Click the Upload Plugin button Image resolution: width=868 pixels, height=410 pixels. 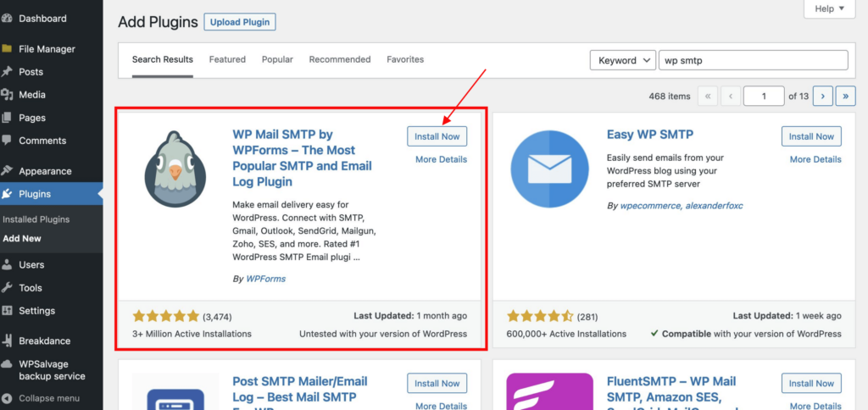point(239,22)
